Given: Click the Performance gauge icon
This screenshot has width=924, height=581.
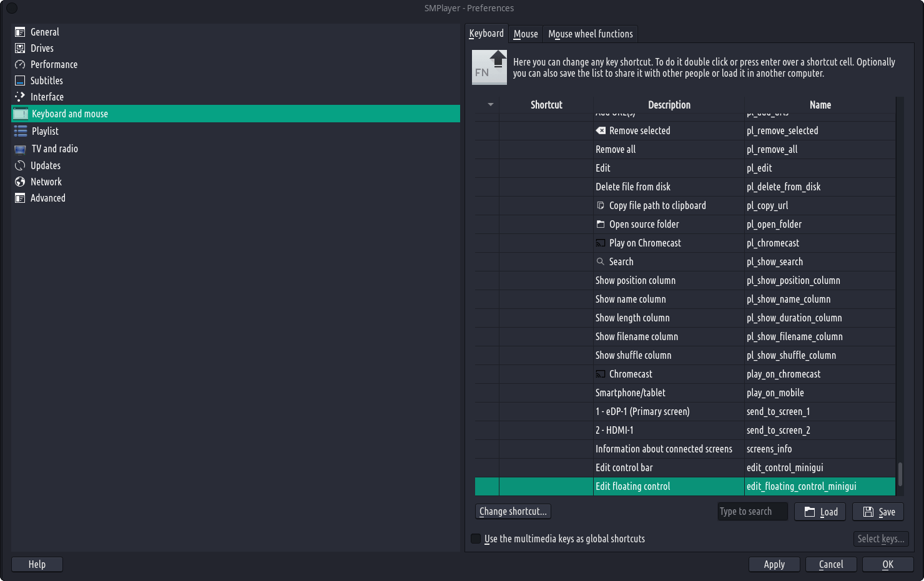Looking at the screenshot, I should 20,64.
